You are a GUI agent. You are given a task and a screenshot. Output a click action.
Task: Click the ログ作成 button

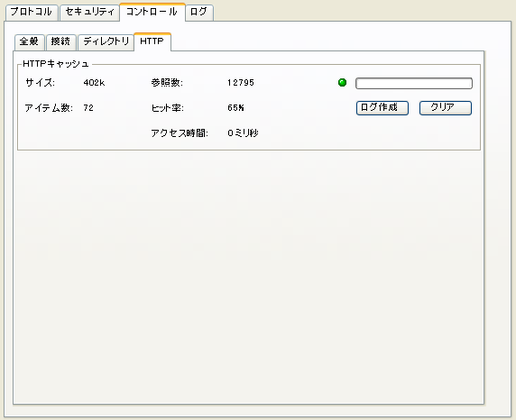click(382, 108)
